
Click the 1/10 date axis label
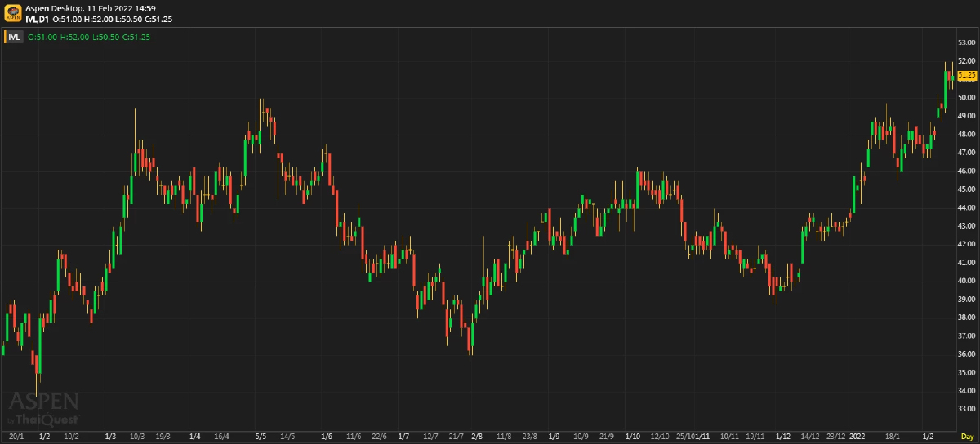tap(633, 437)
